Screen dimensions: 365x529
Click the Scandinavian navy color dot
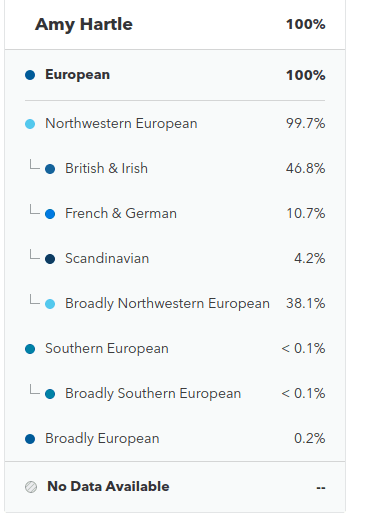[x=50, y=259]
